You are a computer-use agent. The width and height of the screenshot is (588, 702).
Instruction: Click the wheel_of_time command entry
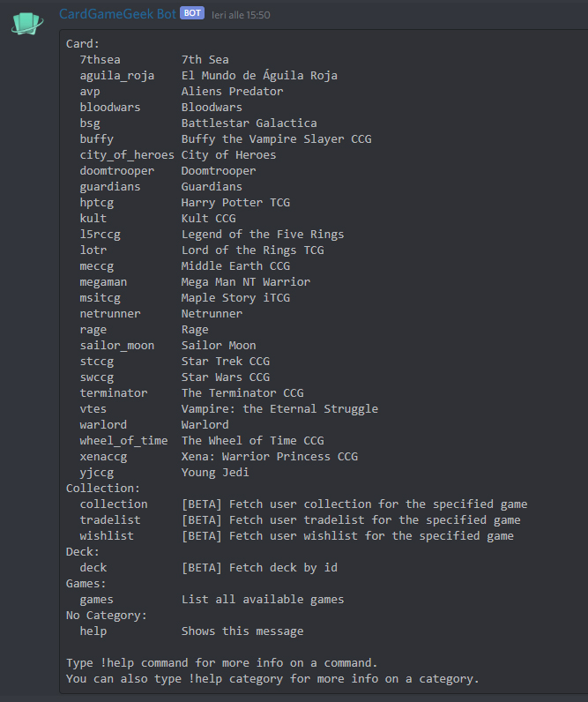[124, 441]
